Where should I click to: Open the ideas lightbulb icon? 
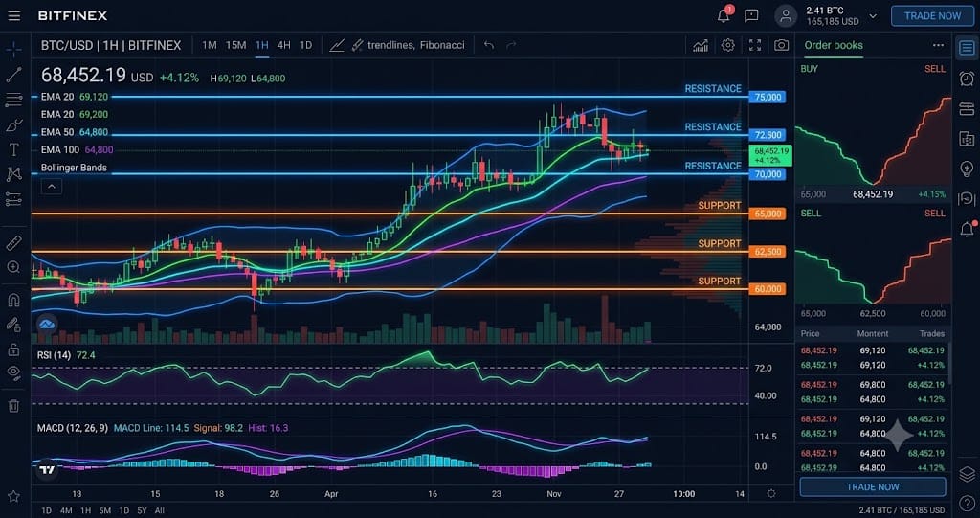pyautogui.click(x=967, y=169)
